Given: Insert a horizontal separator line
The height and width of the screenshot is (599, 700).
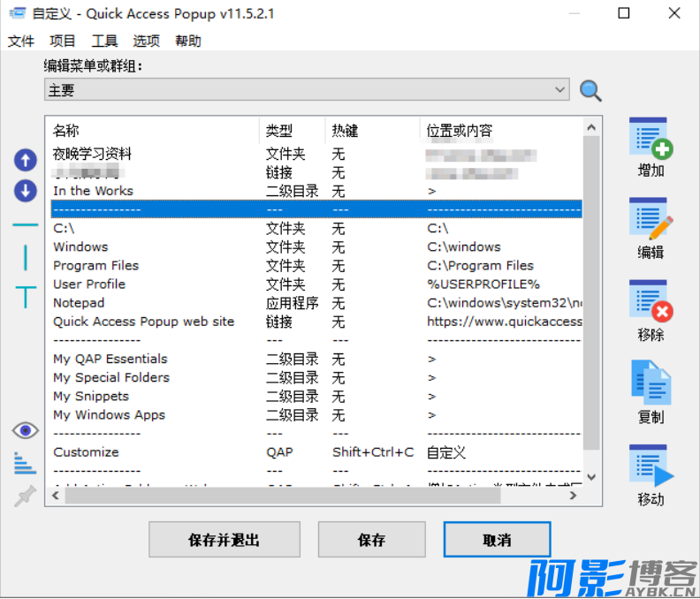Looking at the screenshot, I should (x=26, y=224).
